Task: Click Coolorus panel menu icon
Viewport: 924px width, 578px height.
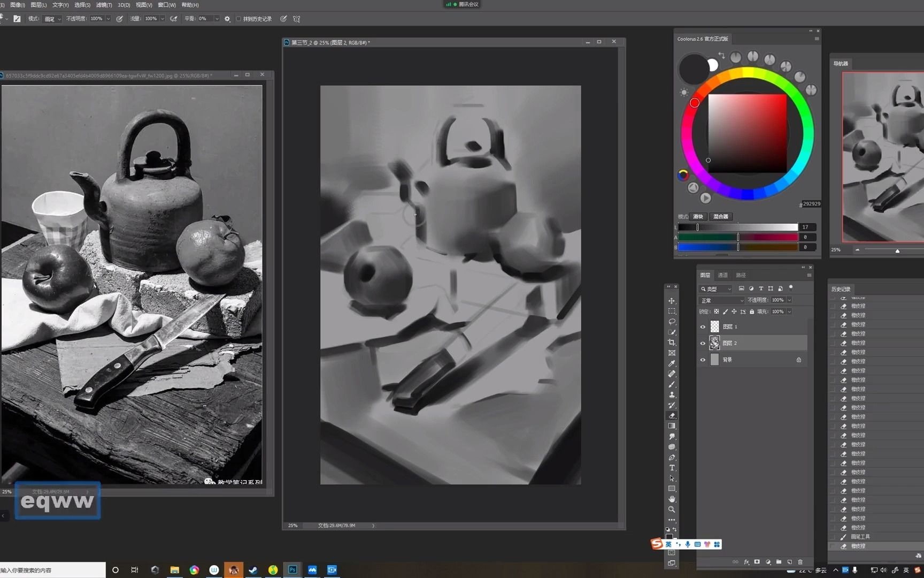Action: [817, 39]
